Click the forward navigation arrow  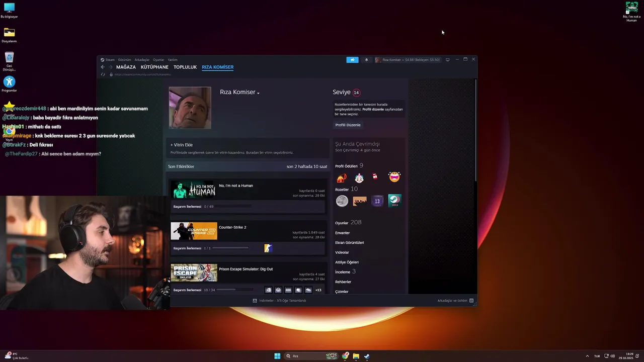(x=111, y=67)
